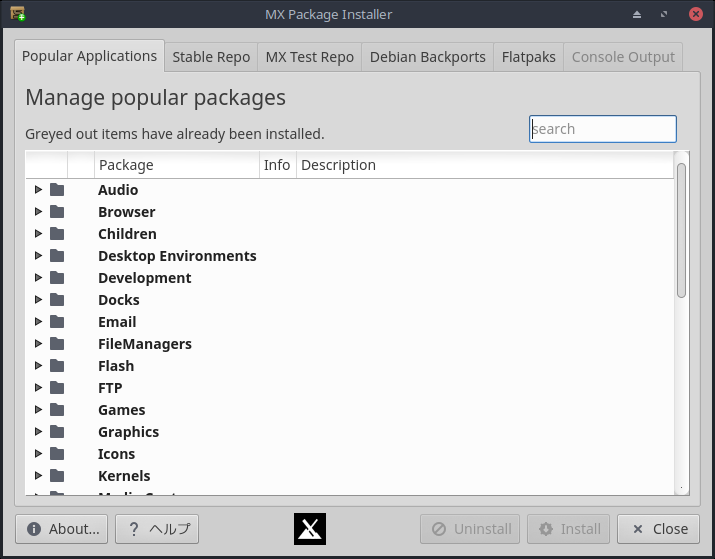Click in the search field
This screenshot has width=715, height=559.
tap(602, 129)
